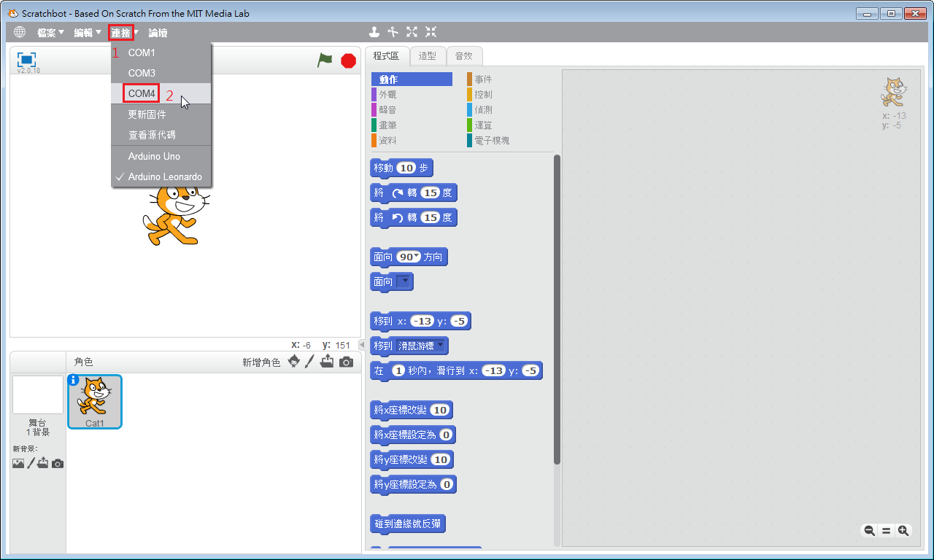Select Arduino Uno board option
Image resolution: width=934 pixels, height=560 pixels.
point(161,156)
